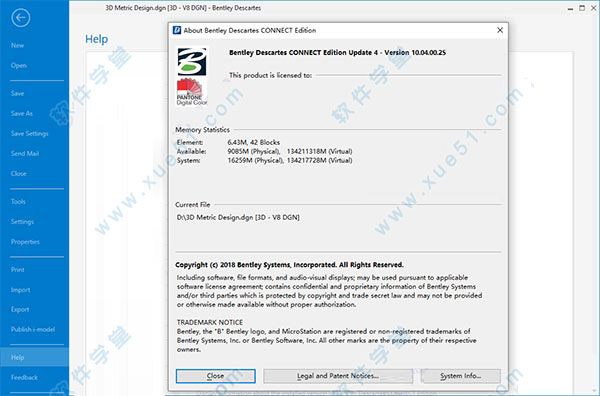Click the Copyright (c) 2018 Bentley Systems line

289,265
